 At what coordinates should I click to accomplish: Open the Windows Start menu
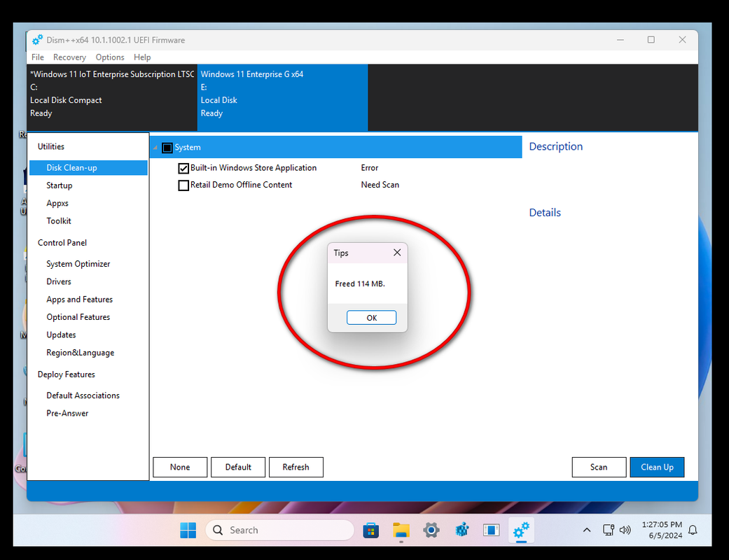[188, 531]
